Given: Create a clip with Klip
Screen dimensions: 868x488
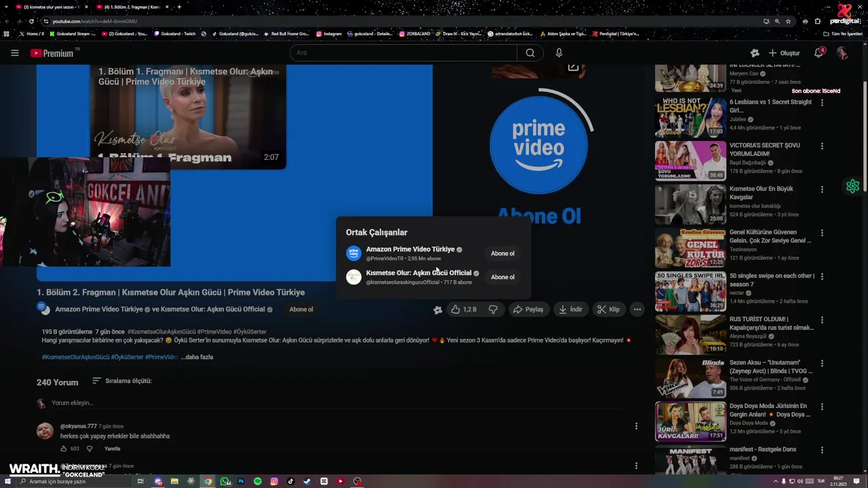Looking at the screenshot, I should [608, 309].
